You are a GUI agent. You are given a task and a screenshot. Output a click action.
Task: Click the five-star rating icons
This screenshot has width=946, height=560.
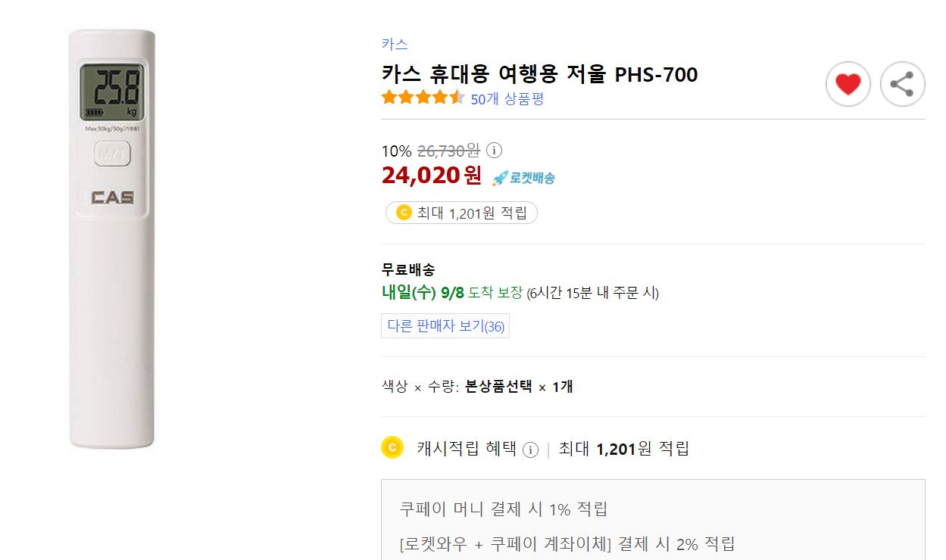[423, 98]
